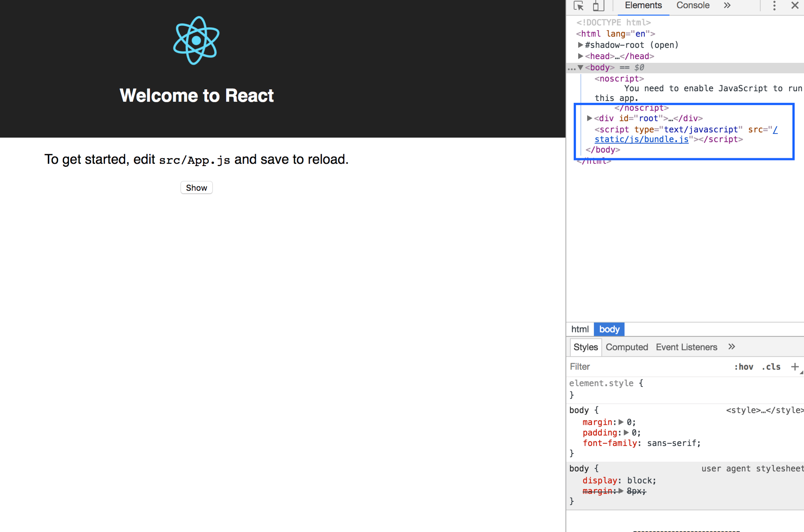Open the Computed styles tab
Image resolution: width=804 pixels, height=532 pixels.
click(x=627, y=347)
